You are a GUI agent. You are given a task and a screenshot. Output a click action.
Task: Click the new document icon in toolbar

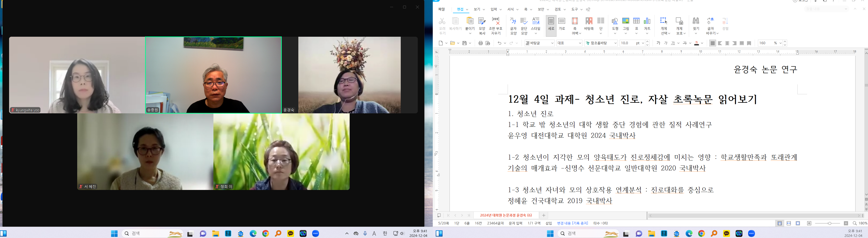[441, 43]
